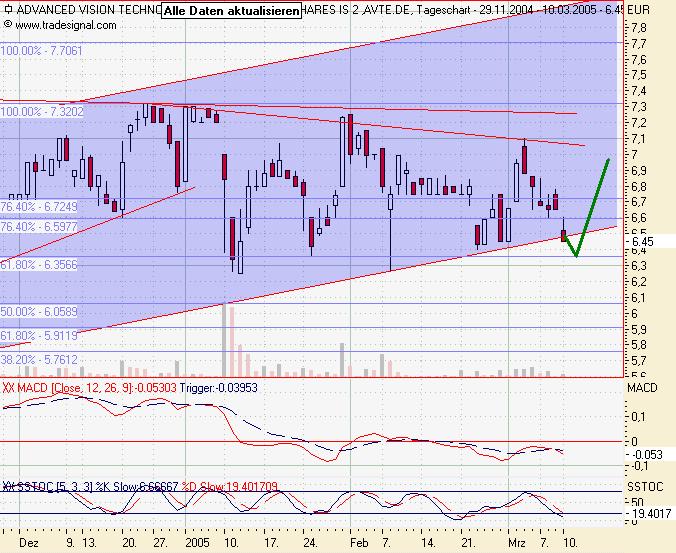The image size is (676, 553).
Task: Click the SSTOC value tag 19.4017
Action: pyautogui.click(x=651, y=513)
